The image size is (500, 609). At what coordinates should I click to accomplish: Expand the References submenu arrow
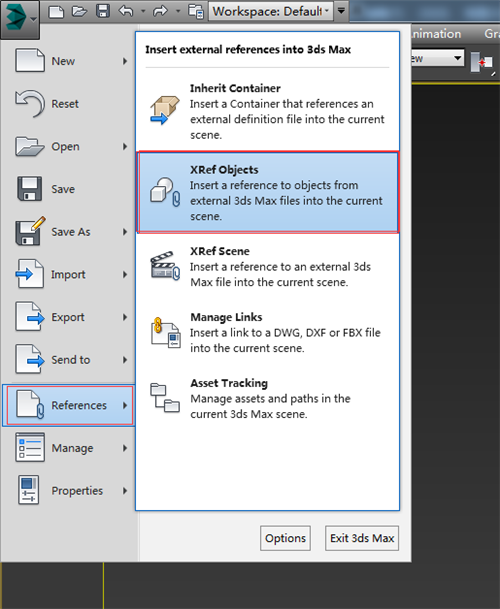[x=125, y=405]
